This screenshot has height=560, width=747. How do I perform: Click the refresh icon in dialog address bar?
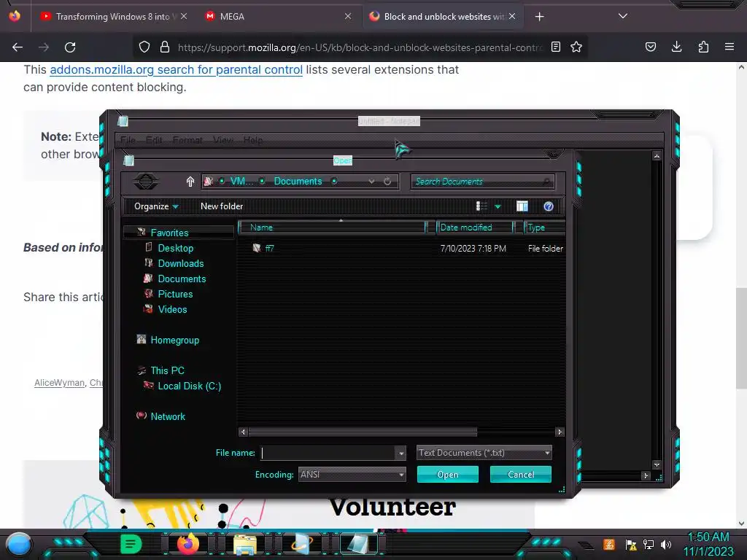(x=387, y=182)
